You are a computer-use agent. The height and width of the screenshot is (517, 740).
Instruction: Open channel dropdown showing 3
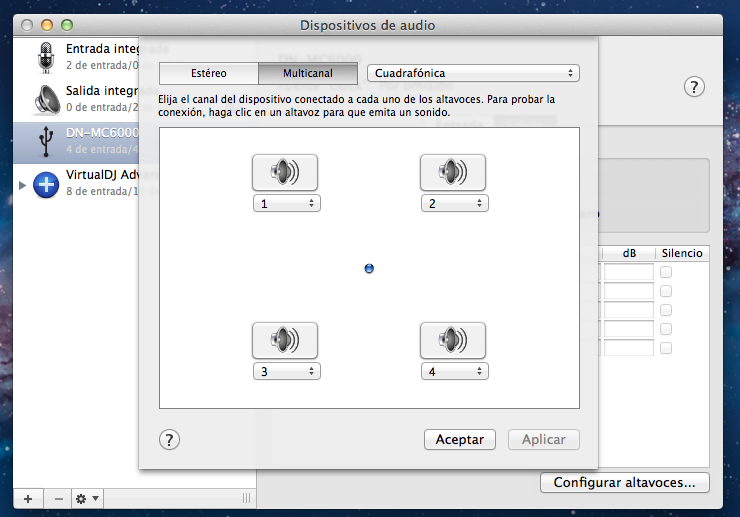point(286,372)
